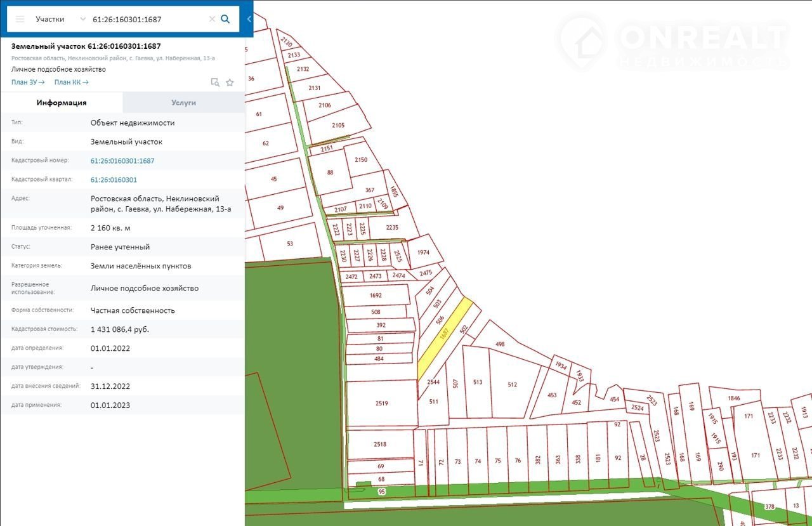Click parcel 2519 on the map
The height and width of the screenshot is (526, 812).
tap(381, 403)
